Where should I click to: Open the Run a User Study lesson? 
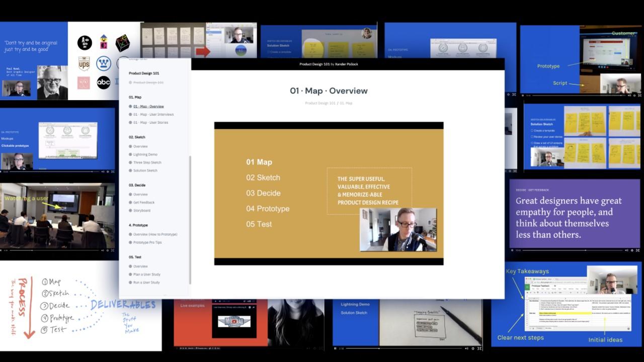tap(146, 283)
